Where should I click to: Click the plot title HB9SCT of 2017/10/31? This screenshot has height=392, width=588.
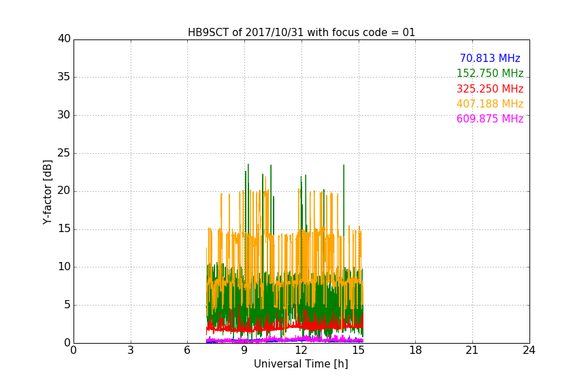[301, 33]
